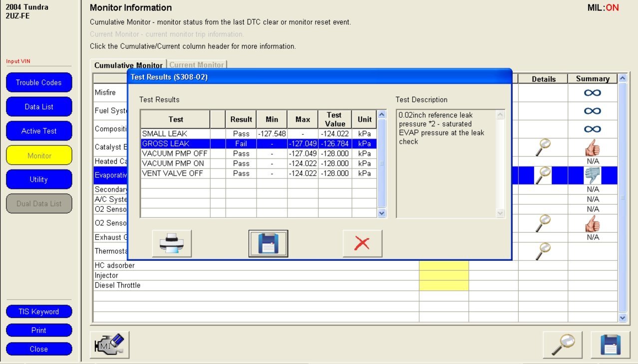Click GROSS LEAK Fail result cell
638x364 pixels.
(241, 144)
